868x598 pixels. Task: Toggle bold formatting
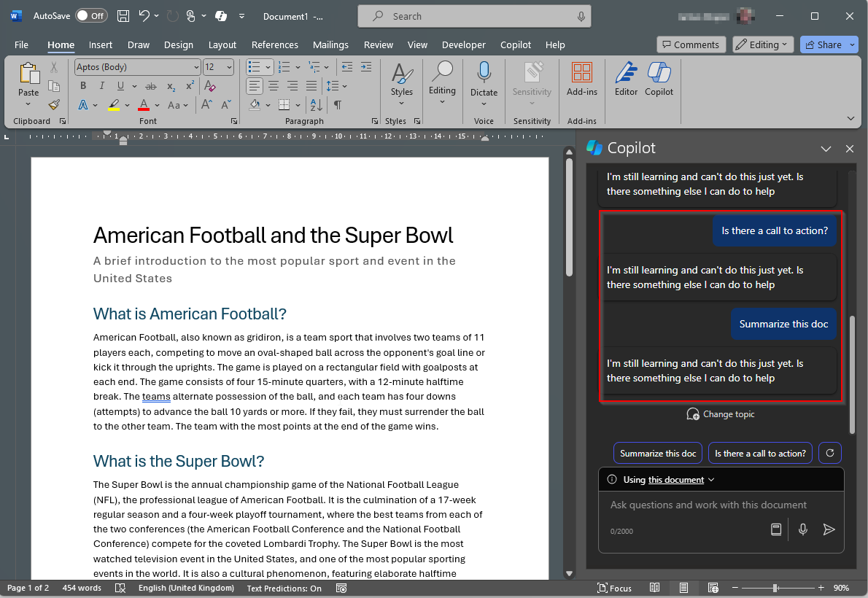(82, 85)
